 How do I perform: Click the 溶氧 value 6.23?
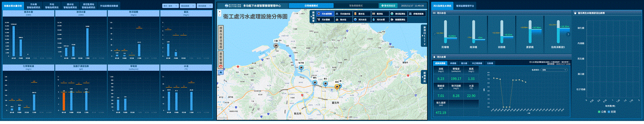(441, 79)
